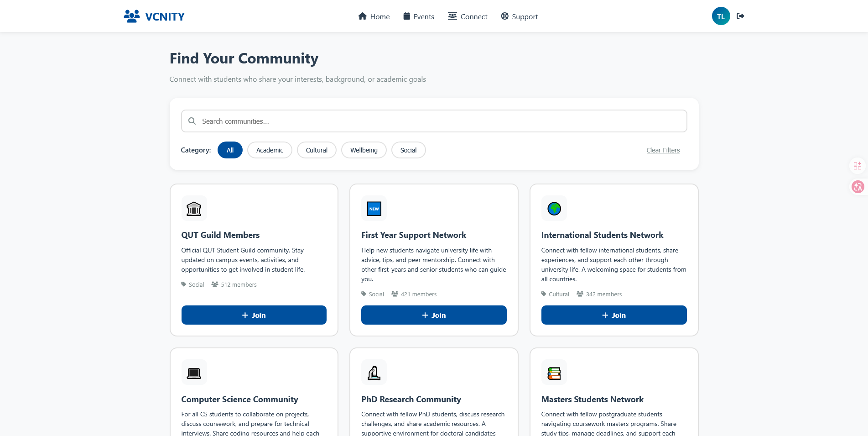Click Clear Filters link
Screen dimensions: 868x436
(663, 150)
